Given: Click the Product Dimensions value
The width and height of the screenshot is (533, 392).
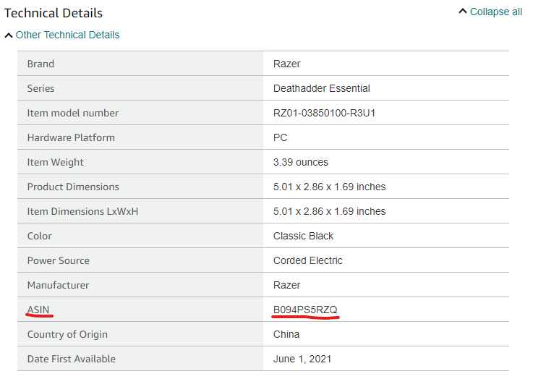Looking at the screenshot, I should (x=329, y=187).
